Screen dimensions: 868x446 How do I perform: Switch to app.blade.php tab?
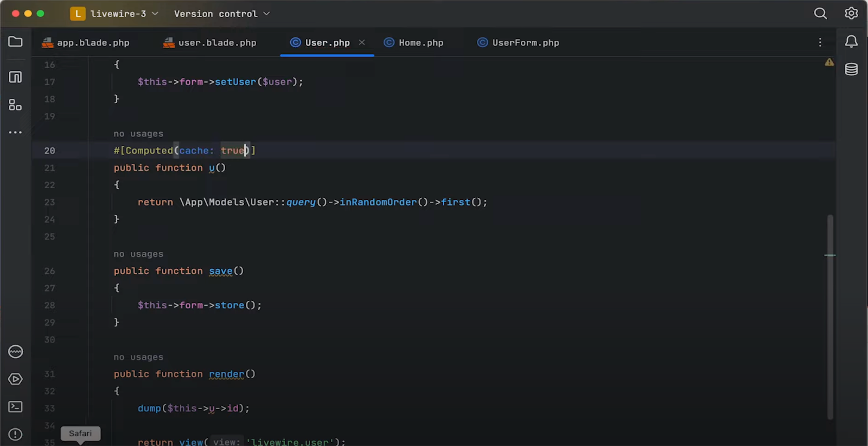[86, 43]
